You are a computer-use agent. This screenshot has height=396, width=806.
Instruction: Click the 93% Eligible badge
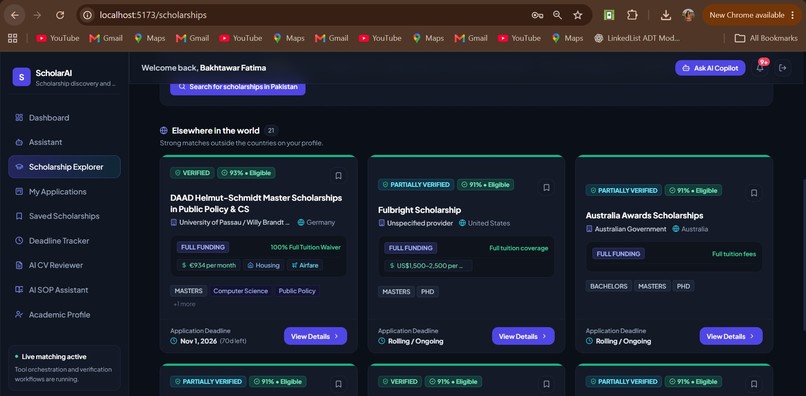(246, 173)
